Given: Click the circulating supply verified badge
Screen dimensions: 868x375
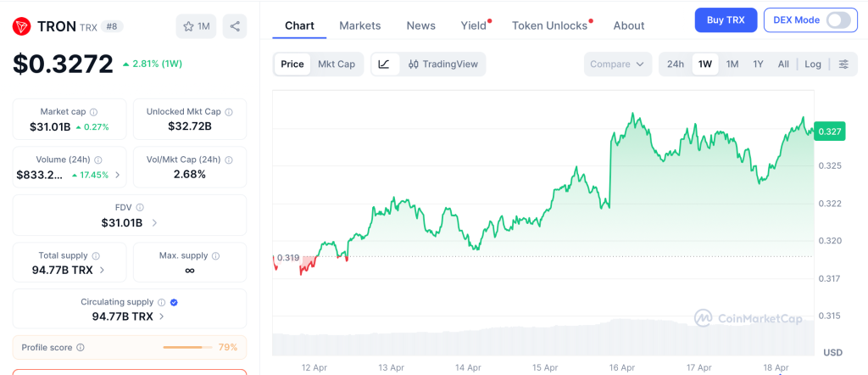Looking at the screenshot, I should 174,302.
